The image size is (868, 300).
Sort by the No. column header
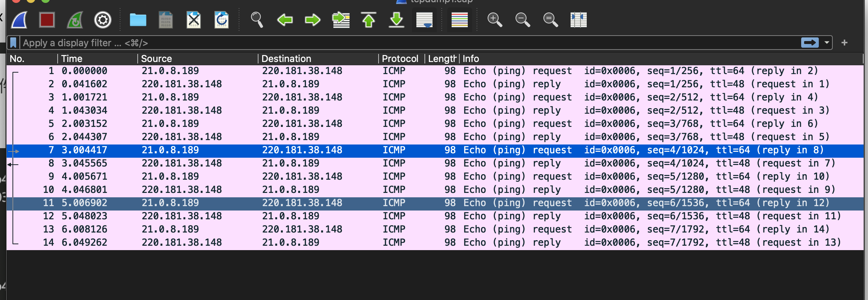pos(32,59)
